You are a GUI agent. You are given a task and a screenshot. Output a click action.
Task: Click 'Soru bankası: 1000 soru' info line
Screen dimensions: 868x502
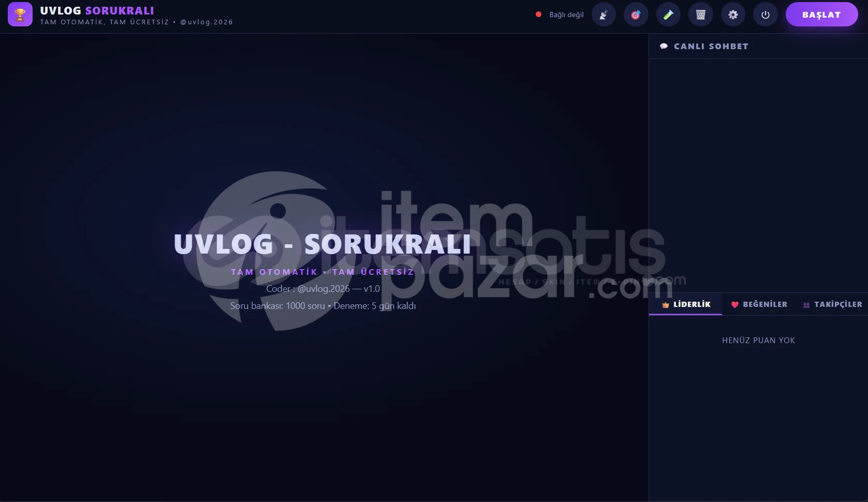pos(323,306)
